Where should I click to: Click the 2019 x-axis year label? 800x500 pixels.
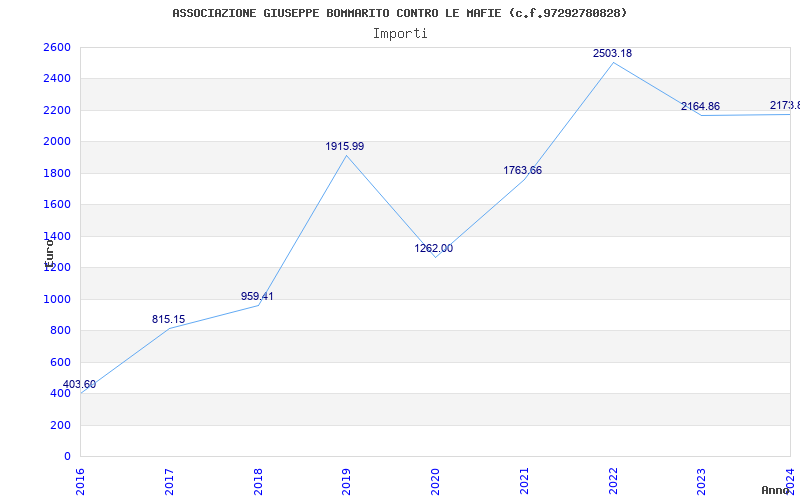click(x=346, y=481)
